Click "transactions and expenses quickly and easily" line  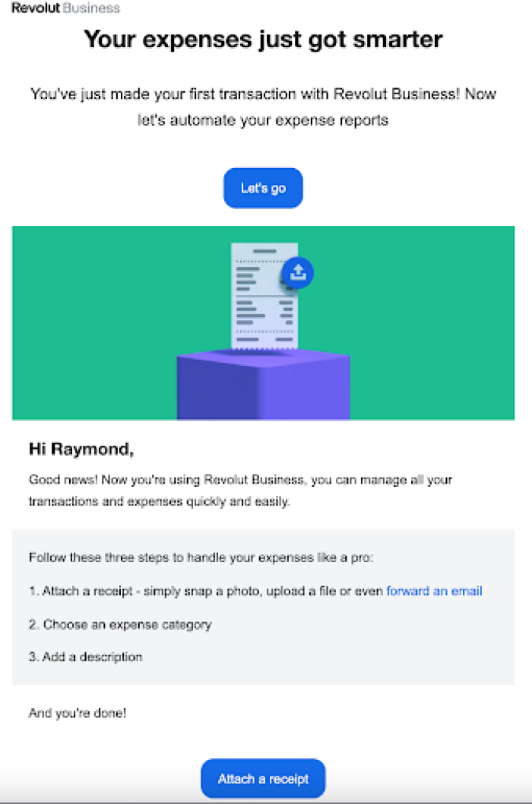(160, 501)
